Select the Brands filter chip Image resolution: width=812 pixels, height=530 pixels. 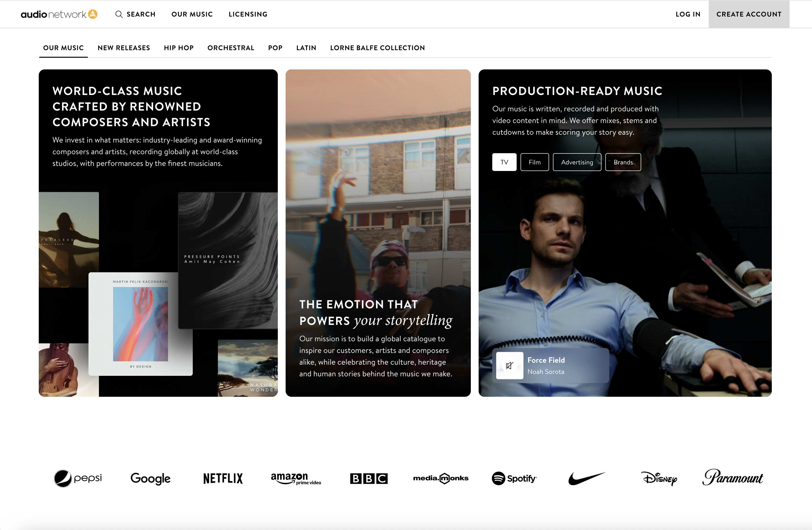pyautogui.click(x=623, y=162)
